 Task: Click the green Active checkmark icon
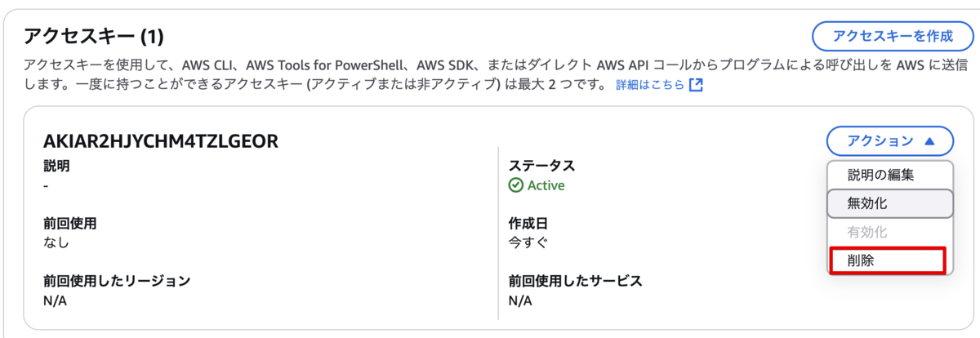point(516,185)
